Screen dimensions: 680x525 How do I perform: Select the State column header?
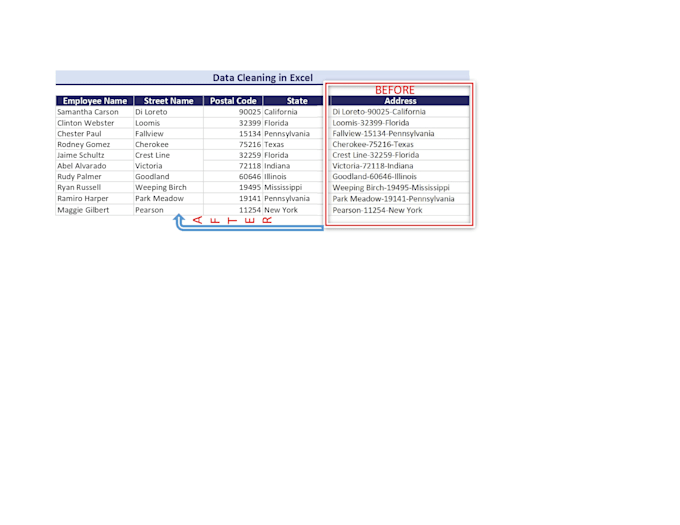(293, 101)
